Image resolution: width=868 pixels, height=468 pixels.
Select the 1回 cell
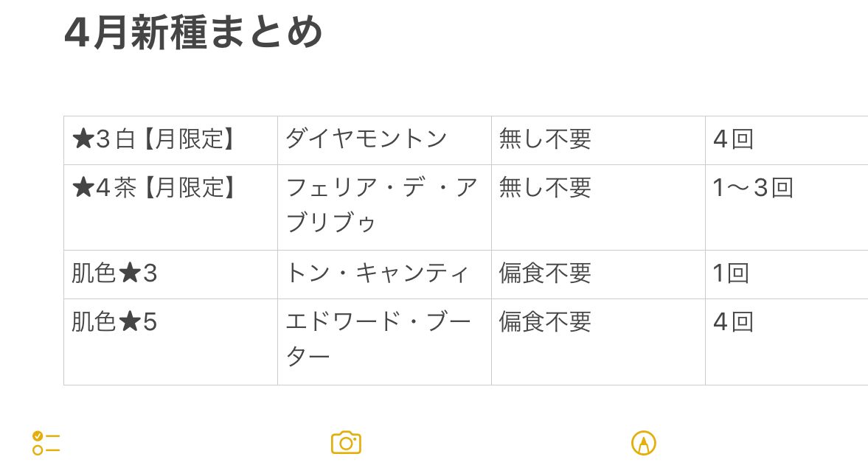pyautogui.click(x=787, y=274)
